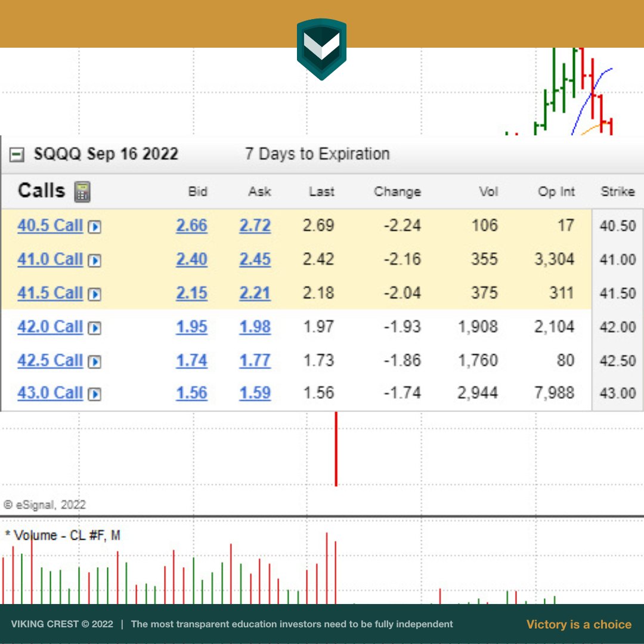Collapse the SQQQ Sep 16 2022 section
Image resolution: width=644 pixels, height=644 pixels.
pos(17,155)
